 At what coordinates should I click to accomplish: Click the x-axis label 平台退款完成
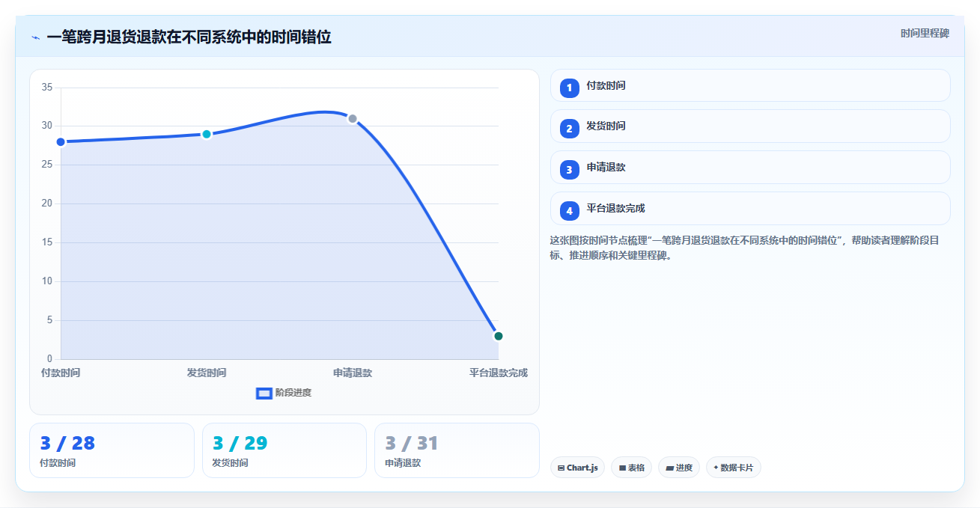click(x=499, y=373)
